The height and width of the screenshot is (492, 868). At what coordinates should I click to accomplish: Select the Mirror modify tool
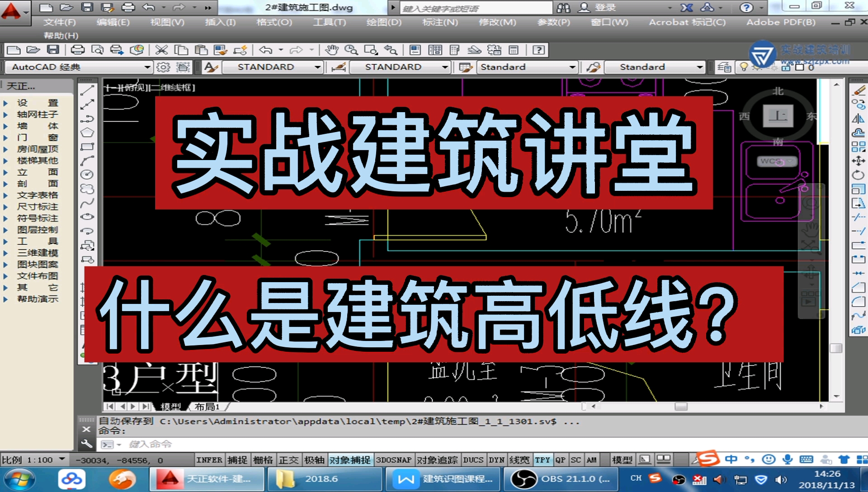click(858, 119)
